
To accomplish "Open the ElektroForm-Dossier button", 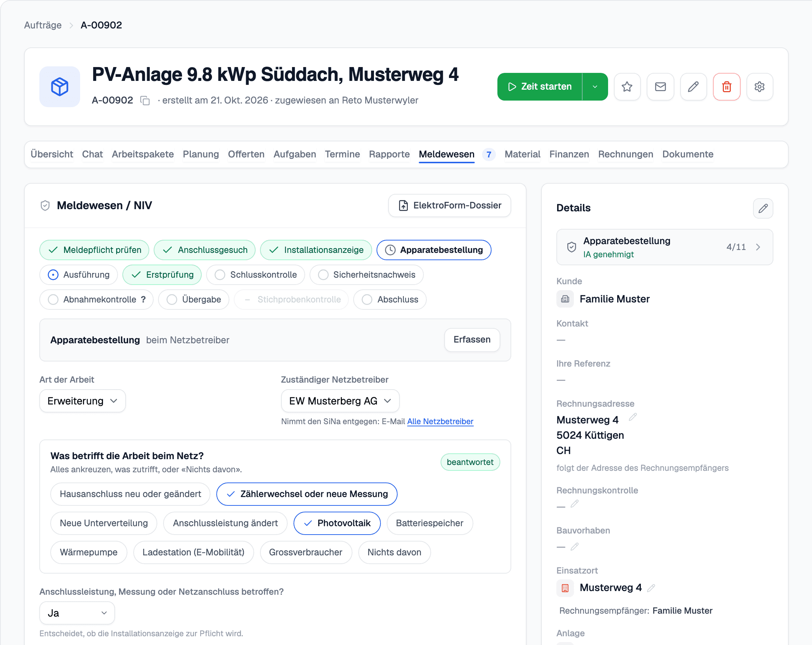I will [449, 206].
